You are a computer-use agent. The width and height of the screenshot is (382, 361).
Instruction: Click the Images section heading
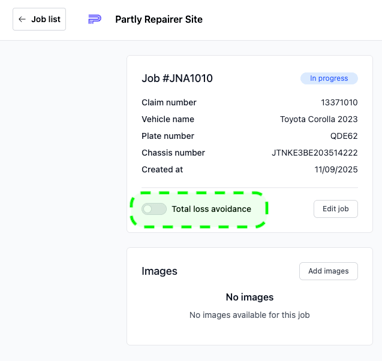click(159, 271)
